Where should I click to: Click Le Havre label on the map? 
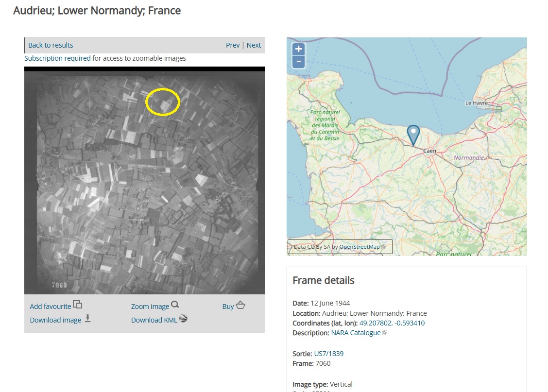pos(475,103)
